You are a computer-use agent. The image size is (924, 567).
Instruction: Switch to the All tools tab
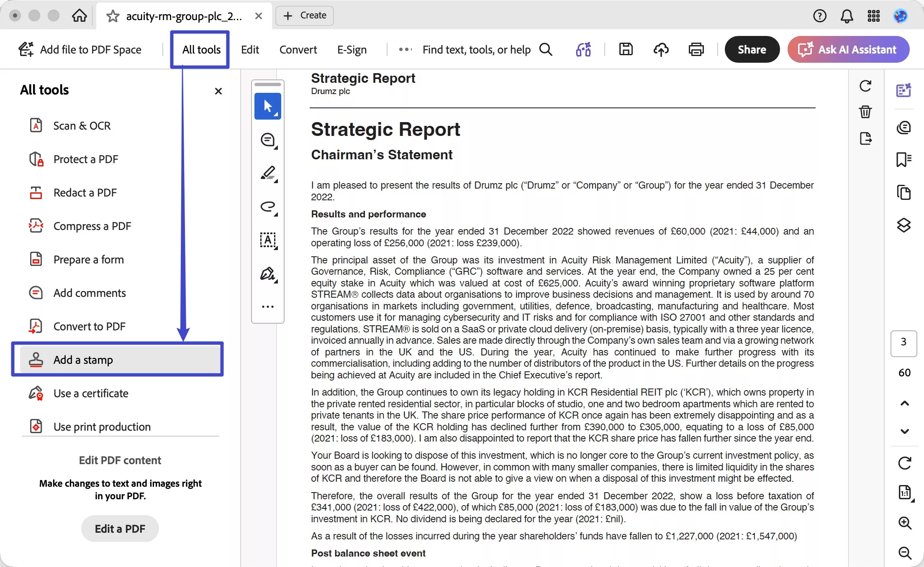pos(201,49)
